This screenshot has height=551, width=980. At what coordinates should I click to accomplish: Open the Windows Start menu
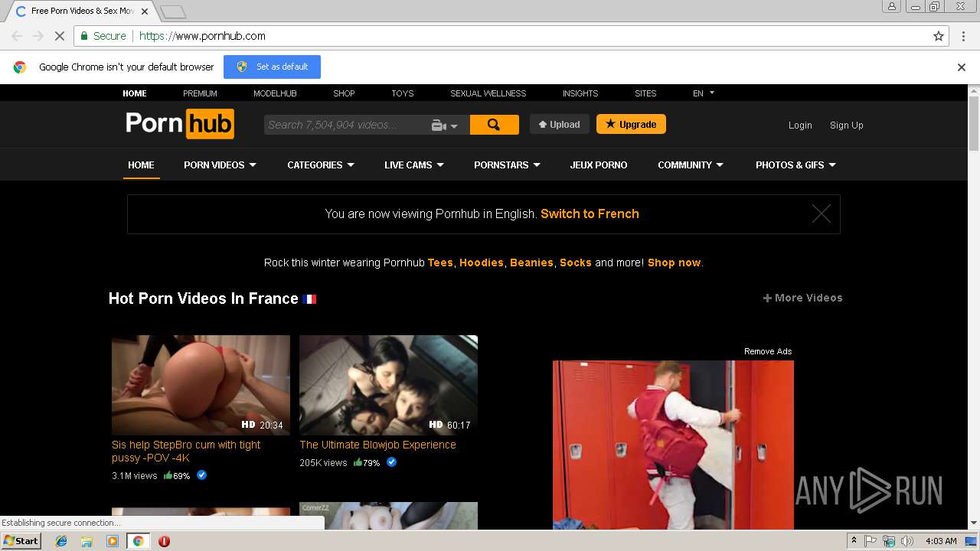(21, 541)
